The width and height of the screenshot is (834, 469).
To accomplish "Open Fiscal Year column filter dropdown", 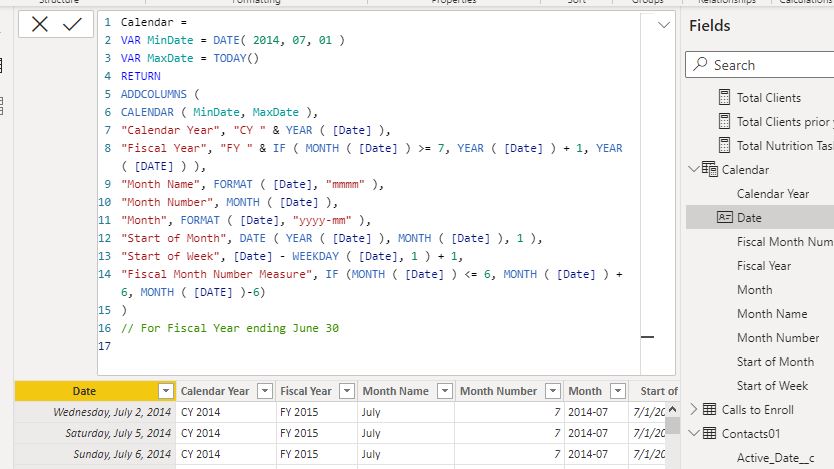I will 347,391.
